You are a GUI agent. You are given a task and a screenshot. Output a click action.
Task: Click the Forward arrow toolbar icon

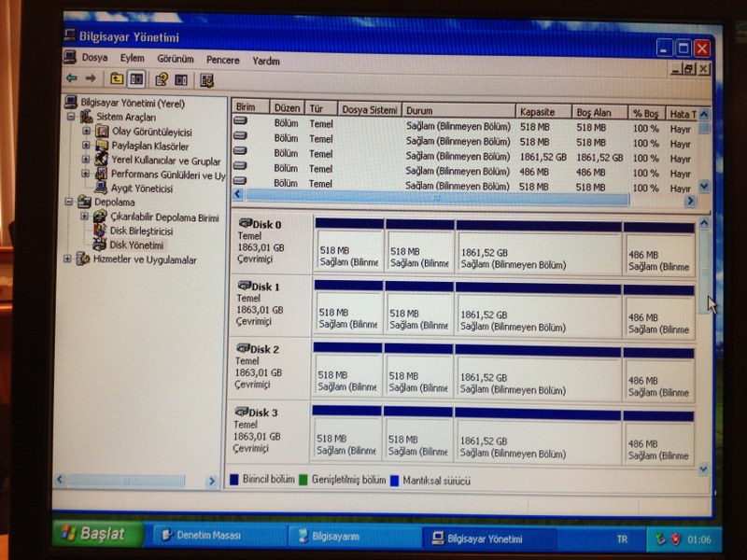coord(91,78)
